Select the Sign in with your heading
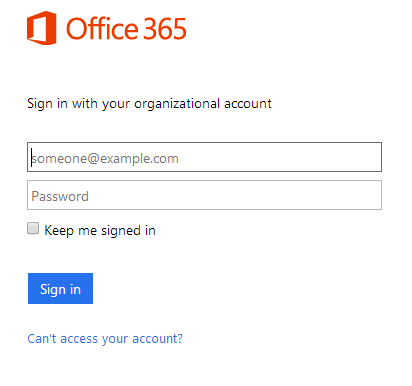Screen dimensions: 412x386 coord(79,104)
